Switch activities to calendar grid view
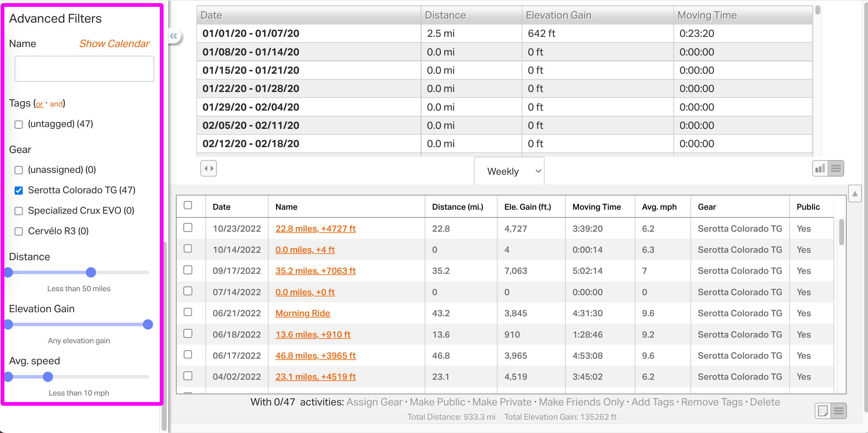The image size is (868, 433). [x=822, y=410]
